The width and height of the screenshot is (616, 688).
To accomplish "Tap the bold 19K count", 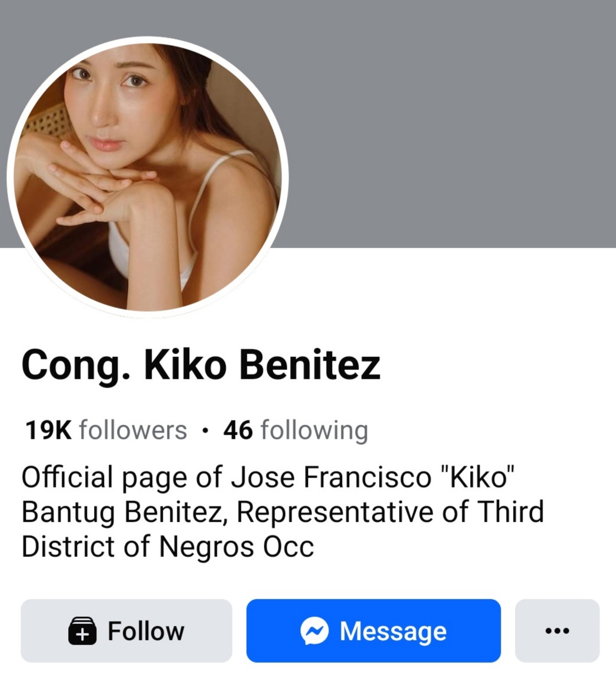I will pyautogui.click(x=48, y=430).
